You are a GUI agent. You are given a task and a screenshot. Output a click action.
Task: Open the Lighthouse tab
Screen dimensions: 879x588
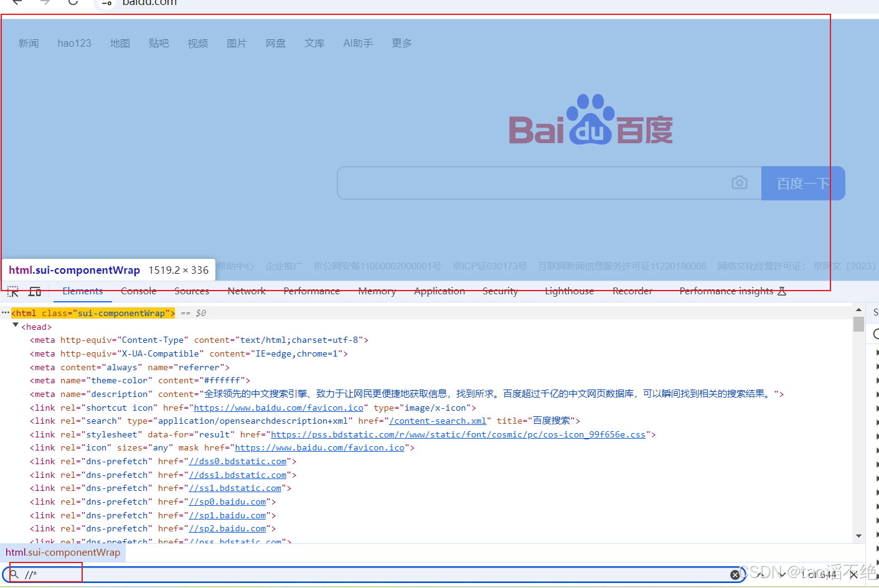pos(570,291)
